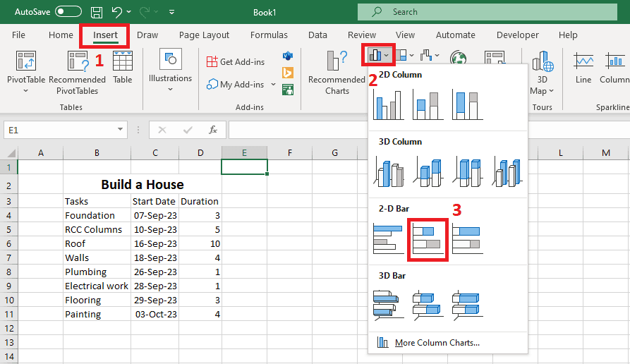
Task: Toggle the AutoSave switch
Action: click(68, 12)
